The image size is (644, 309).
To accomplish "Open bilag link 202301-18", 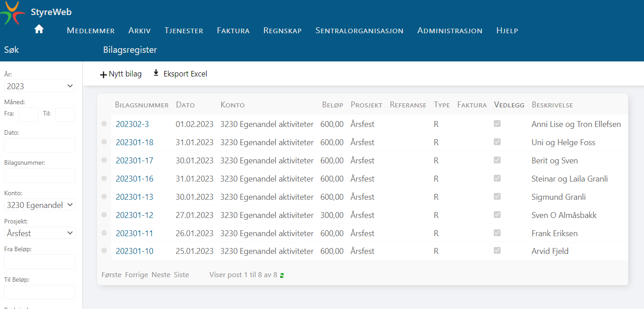I will (x=134, y=142).
